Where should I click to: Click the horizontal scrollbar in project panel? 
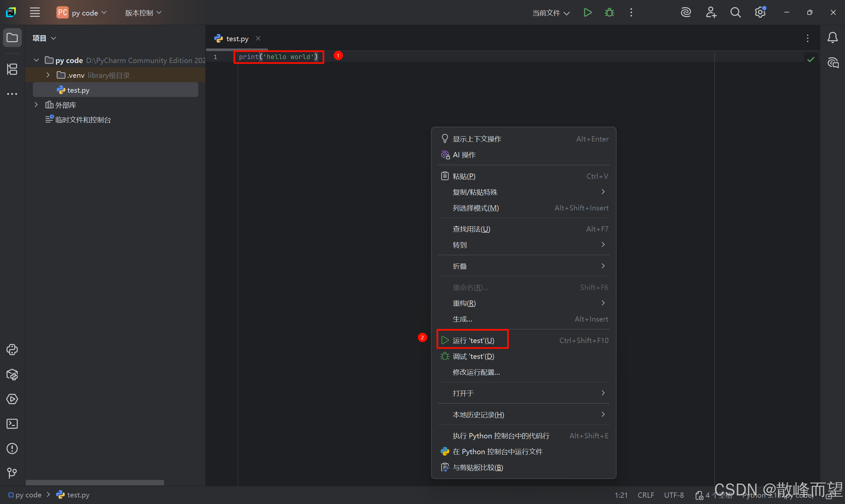(95, 483)
